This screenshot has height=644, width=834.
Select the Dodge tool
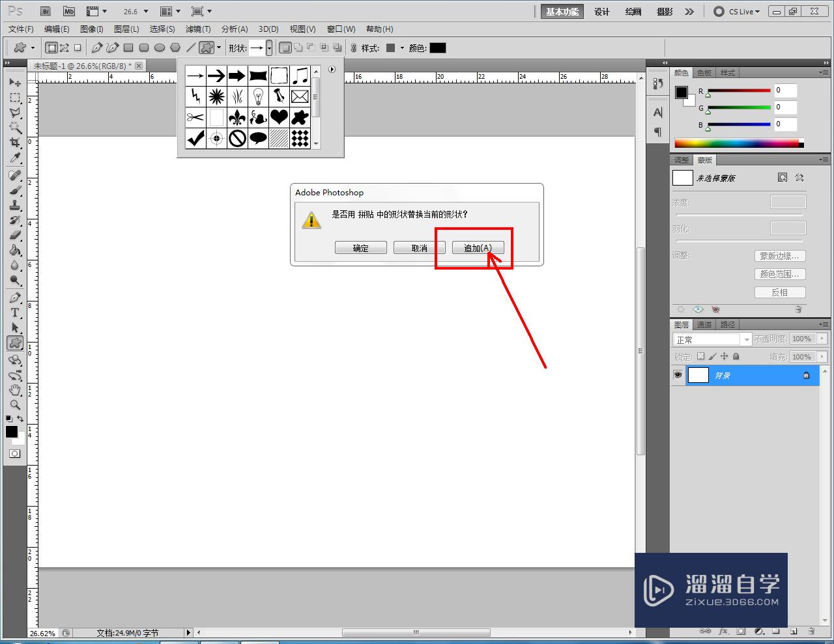pyautogui.click(x=14, y=281)
